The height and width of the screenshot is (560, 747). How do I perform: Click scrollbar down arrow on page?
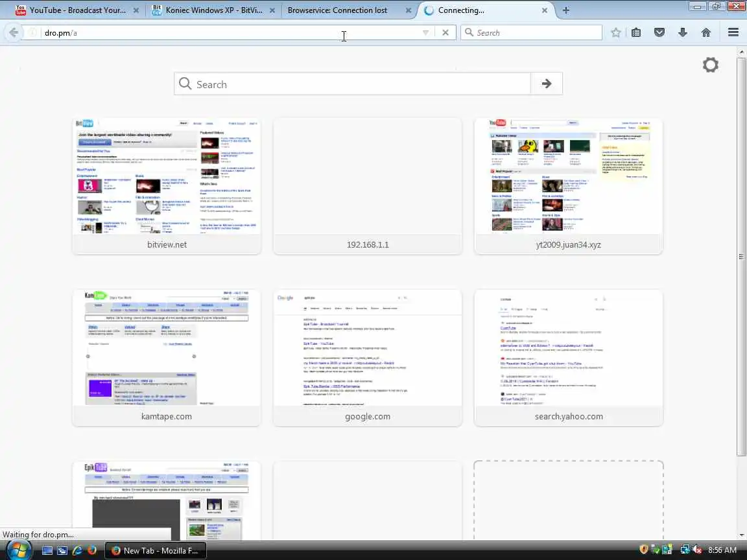coord(742,536)
